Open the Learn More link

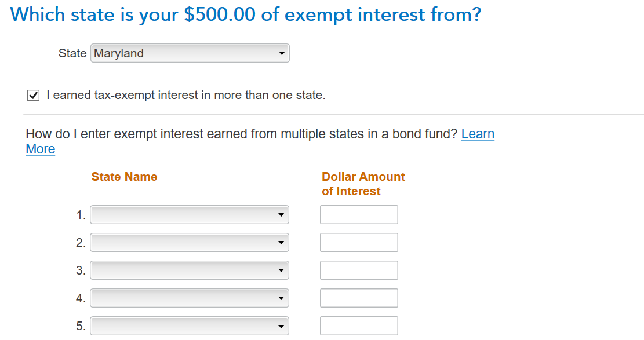(x=478, y=134)
